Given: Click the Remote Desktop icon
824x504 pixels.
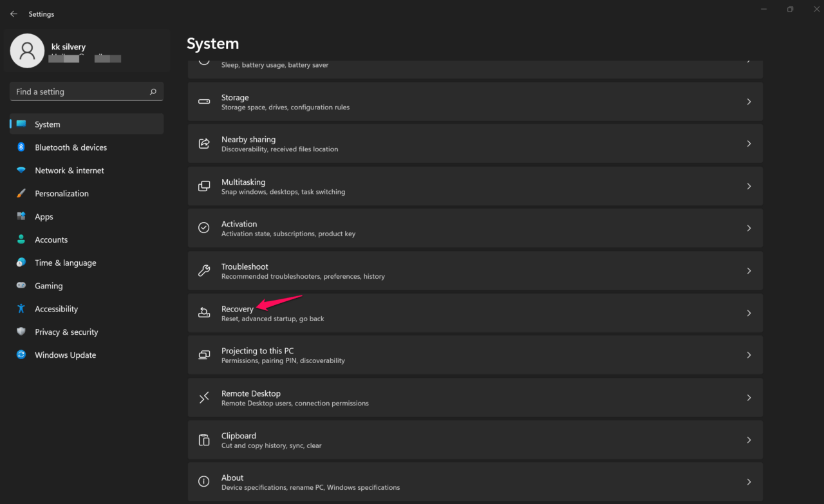Looking at the screenshot, I should (204, 398).
